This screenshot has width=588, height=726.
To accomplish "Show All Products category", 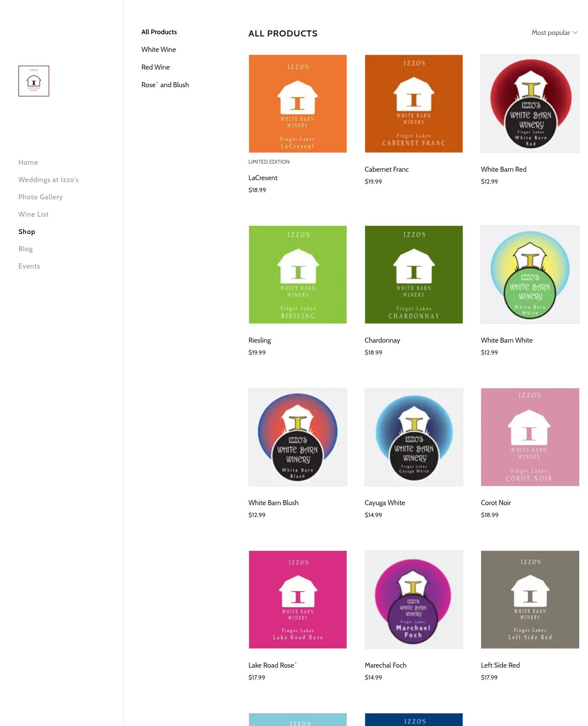I will (x=159, y=32).
